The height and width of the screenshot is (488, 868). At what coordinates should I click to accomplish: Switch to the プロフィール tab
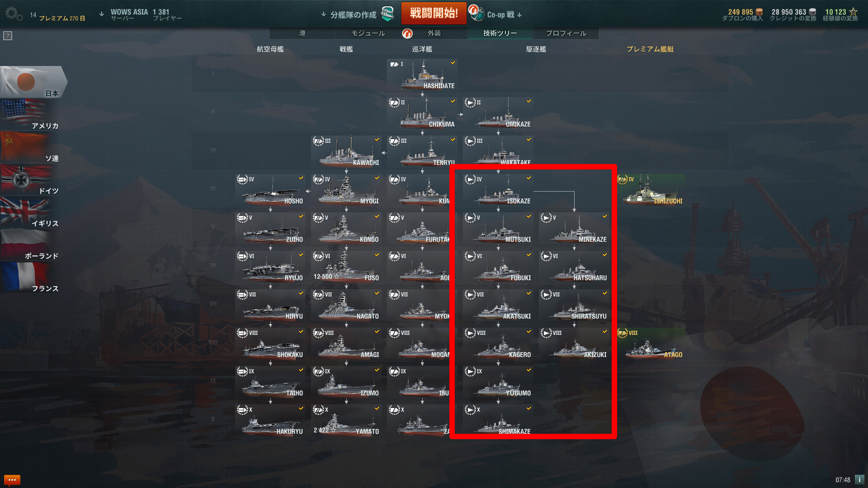click(x=566, y=33)
